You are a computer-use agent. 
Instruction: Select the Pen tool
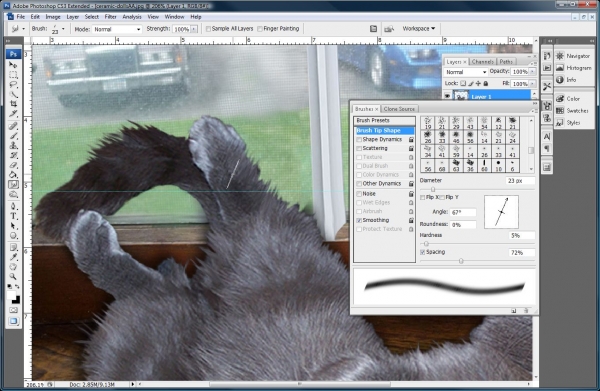13,207
